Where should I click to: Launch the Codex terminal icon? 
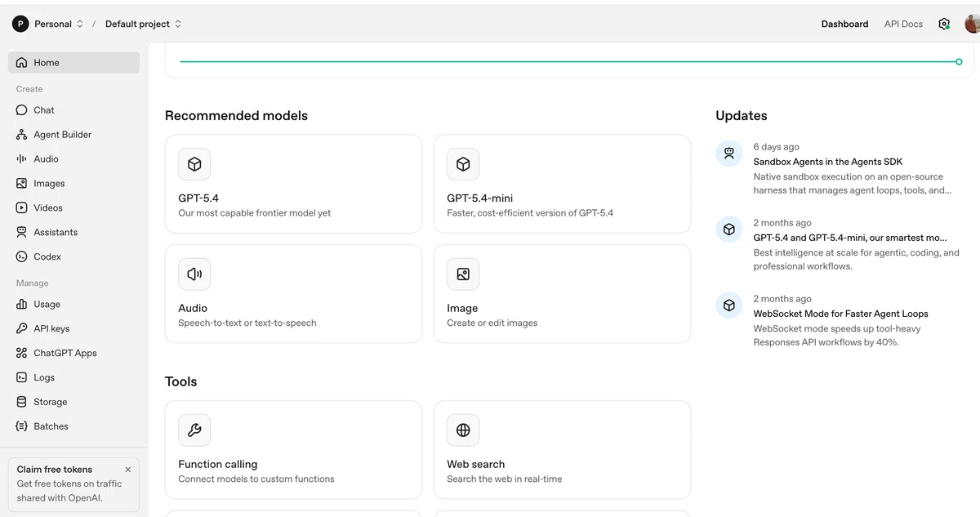tap(22, 257)
